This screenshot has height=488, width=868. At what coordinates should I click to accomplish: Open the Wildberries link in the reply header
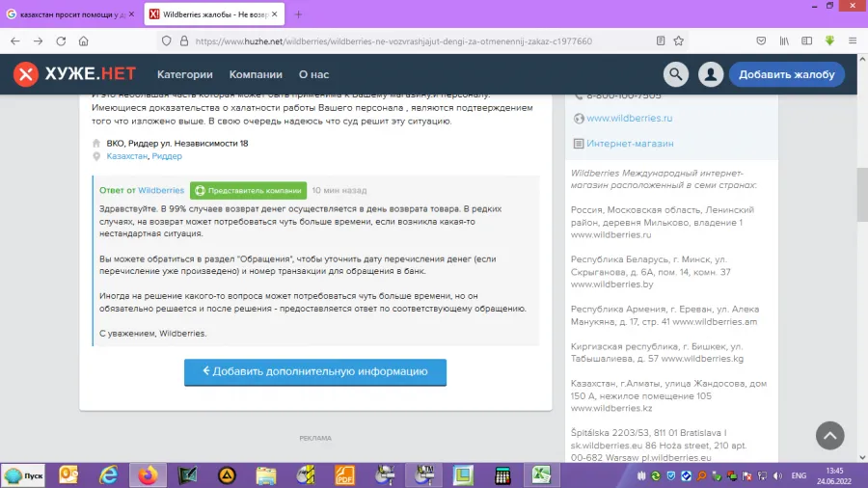pos(161,190)
